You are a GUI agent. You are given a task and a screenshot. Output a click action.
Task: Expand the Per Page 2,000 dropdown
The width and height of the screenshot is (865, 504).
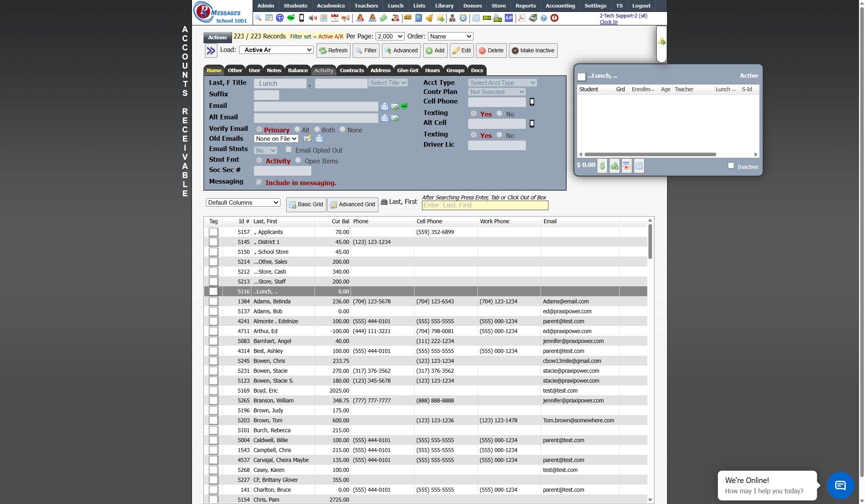tap(389, 36)
